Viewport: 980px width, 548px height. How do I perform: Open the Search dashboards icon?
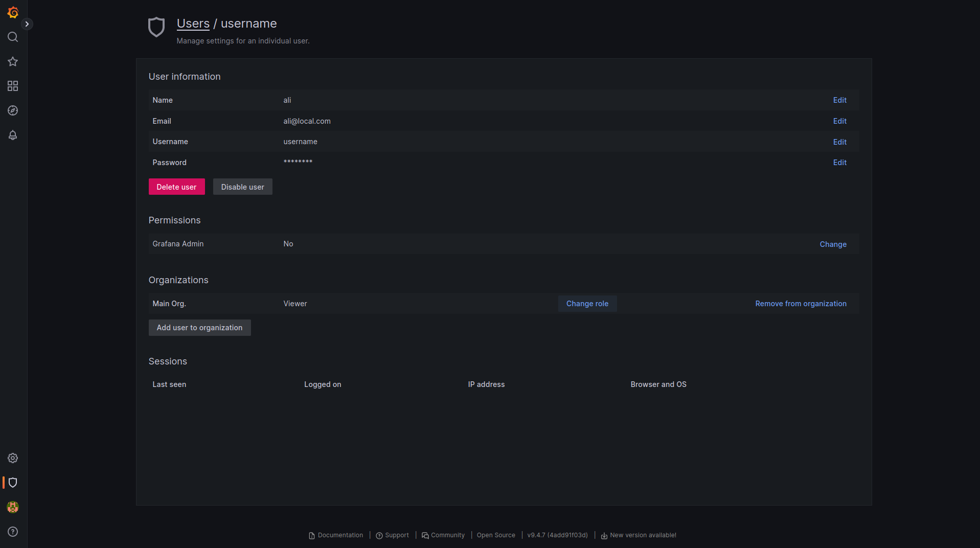(x=13, y=37)
